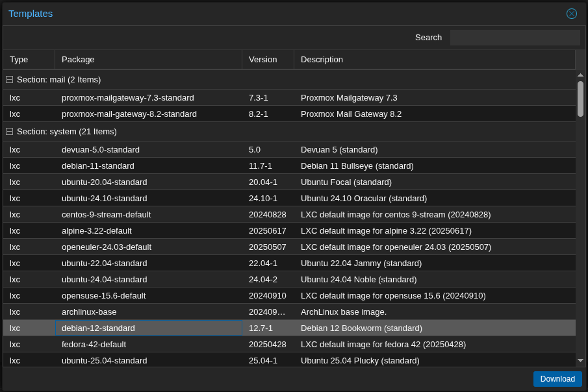The width and height of the screenshot is (588, 392).
Task: Click the 'Ubuntu 24.04 Noble (standard)' description
Action: [x=359, y=280]
